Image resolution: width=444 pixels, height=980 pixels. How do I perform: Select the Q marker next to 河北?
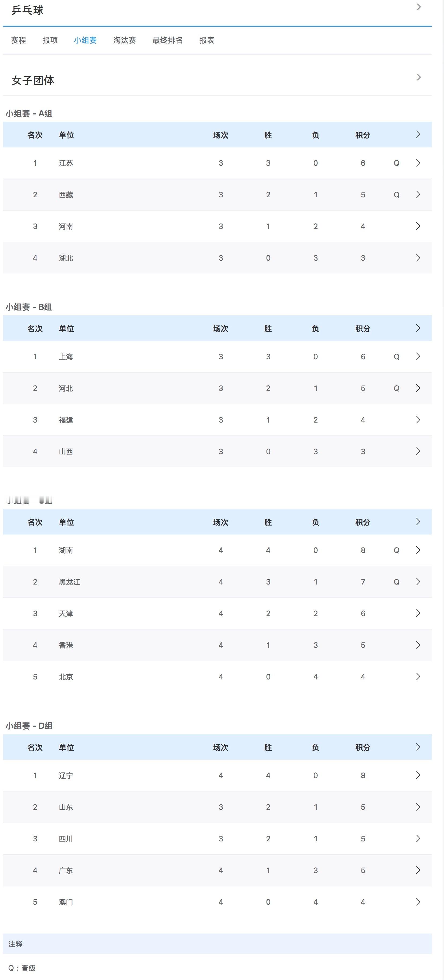[396, 388]
